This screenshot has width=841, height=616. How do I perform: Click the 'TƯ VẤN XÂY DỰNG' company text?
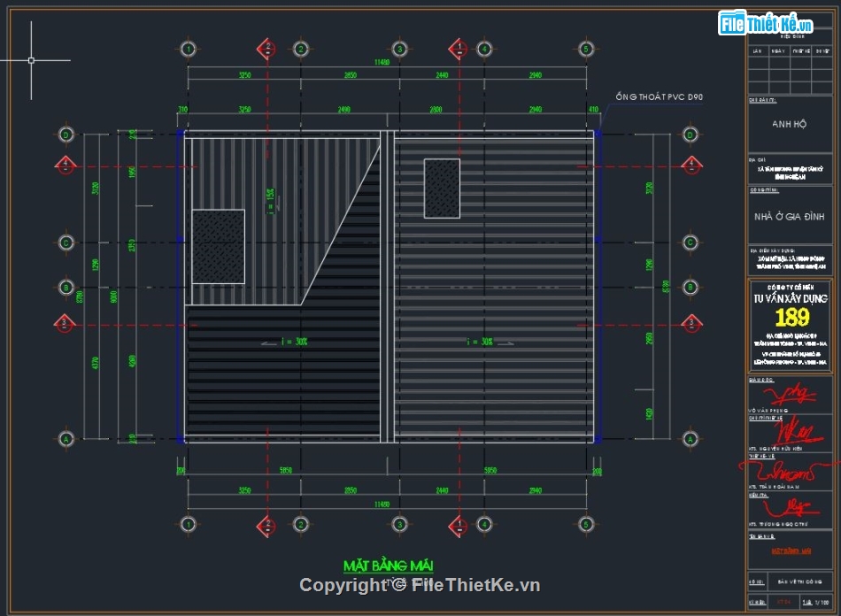[790, 298]
